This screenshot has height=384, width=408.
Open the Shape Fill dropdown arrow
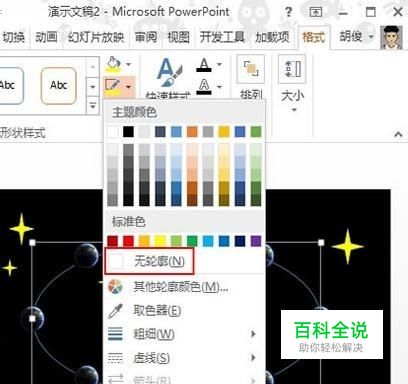(129, 64)
